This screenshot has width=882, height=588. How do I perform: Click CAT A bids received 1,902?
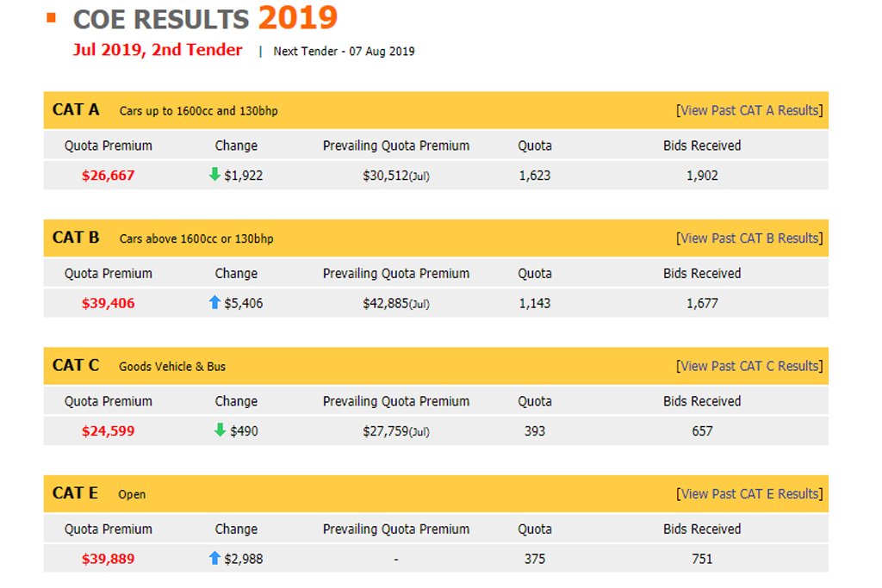pyautogui.click(x=702, y=176)
